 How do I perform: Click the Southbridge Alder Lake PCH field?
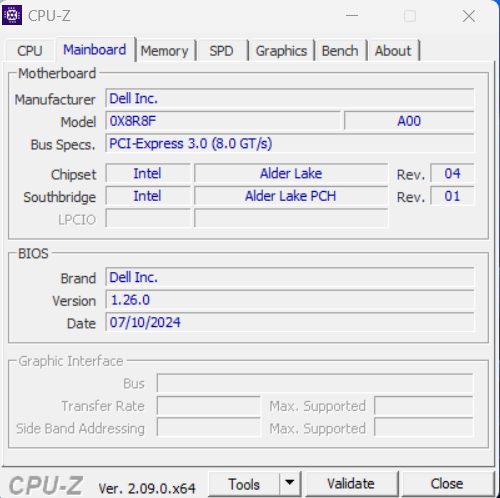tap(291, 196)
